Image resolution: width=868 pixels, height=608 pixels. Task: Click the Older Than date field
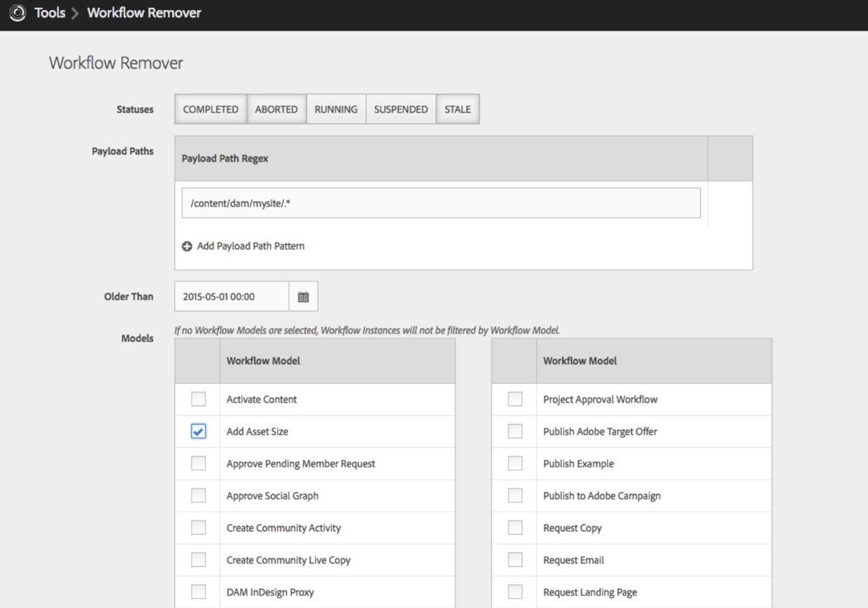tap(232, 297)
